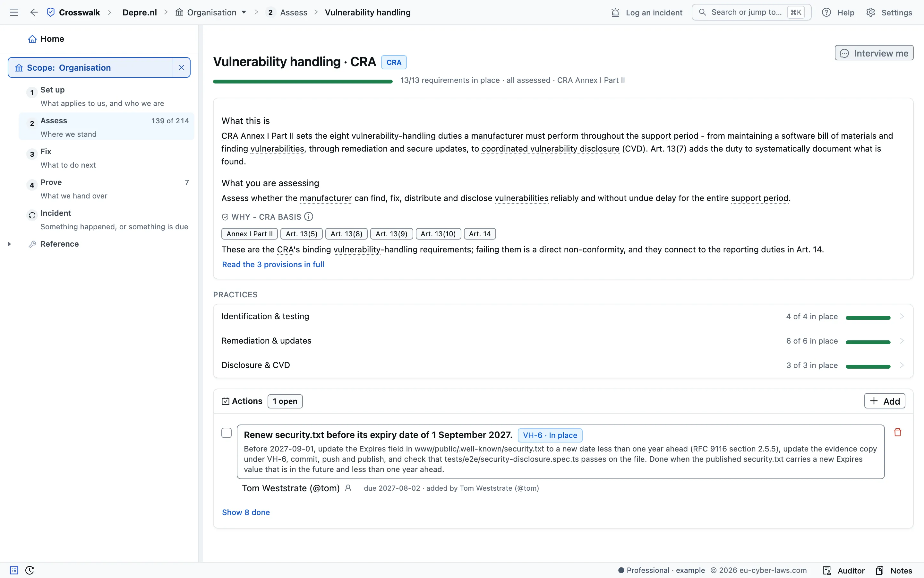
Task: Expand the Reference tree arrow
Action: [10, 244]
